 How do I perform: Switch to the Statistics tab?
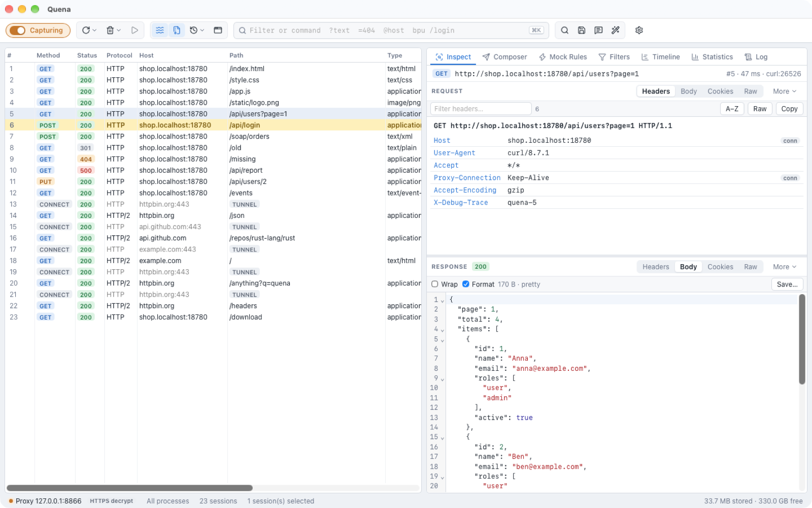pos(712,57)
